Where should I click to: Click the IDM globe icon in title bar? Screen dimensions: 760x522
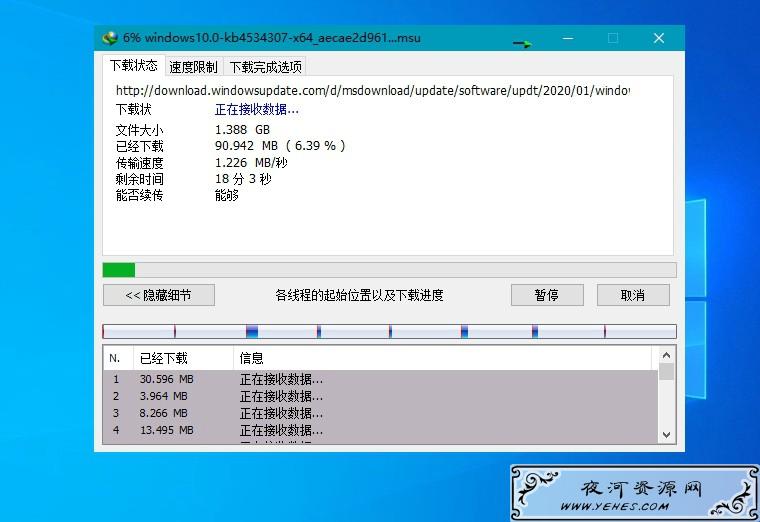tap(111, 38)
